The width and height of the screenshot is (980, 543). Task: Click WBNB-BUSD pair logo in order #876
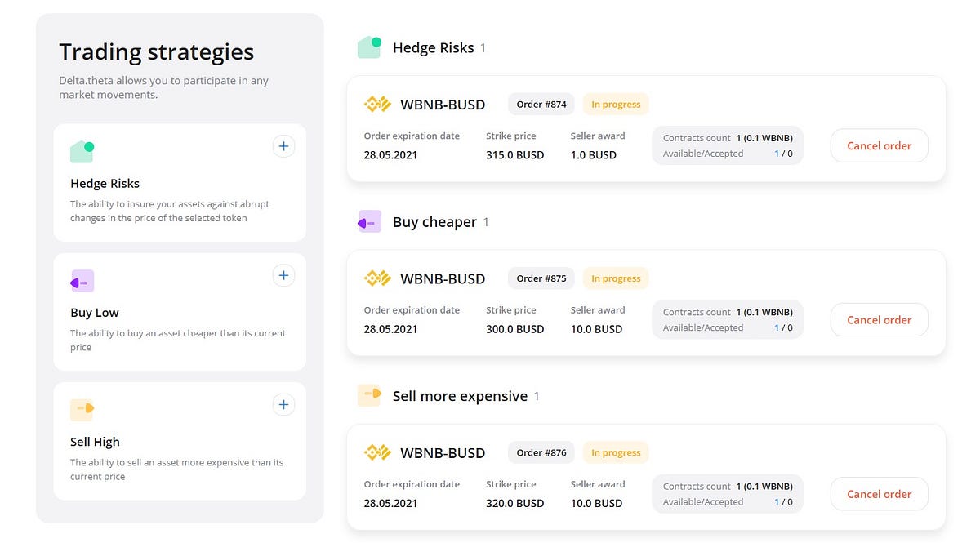[x=377, y=452]
